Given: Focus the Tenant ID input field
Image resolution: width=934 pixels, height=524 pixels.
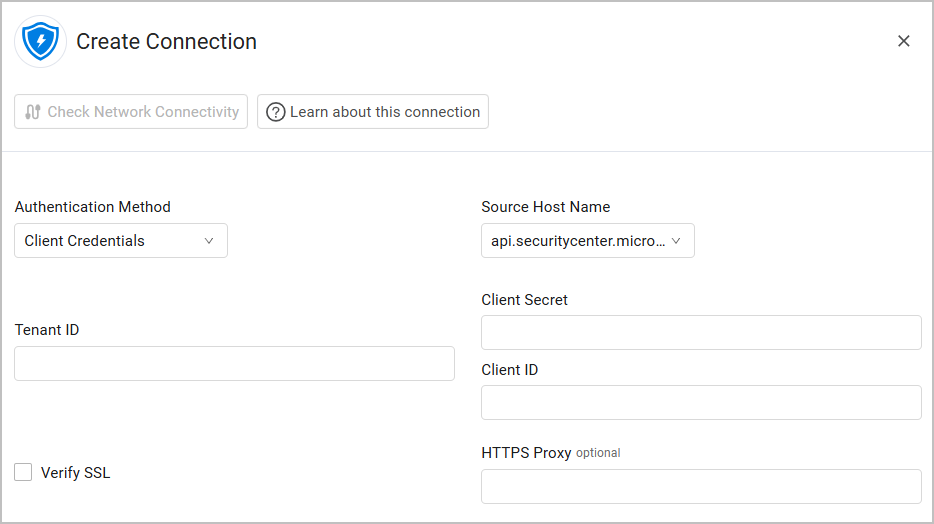Looking at the screenshot, I should 234,364.
